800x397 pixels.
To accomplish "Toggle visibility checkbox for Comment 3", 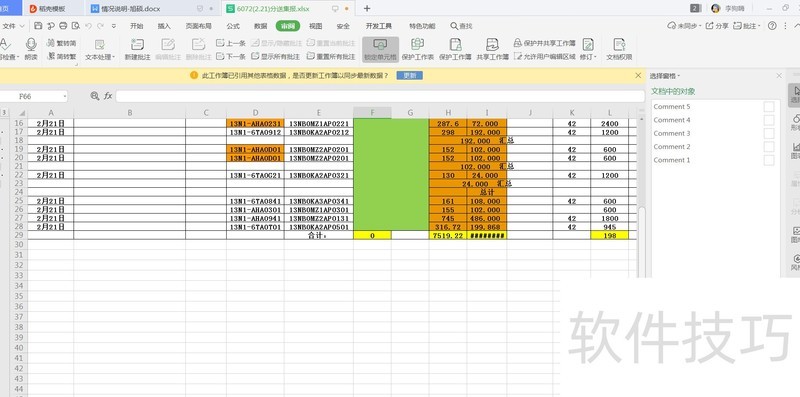I will pyautogui.click(x=768, y=133).
